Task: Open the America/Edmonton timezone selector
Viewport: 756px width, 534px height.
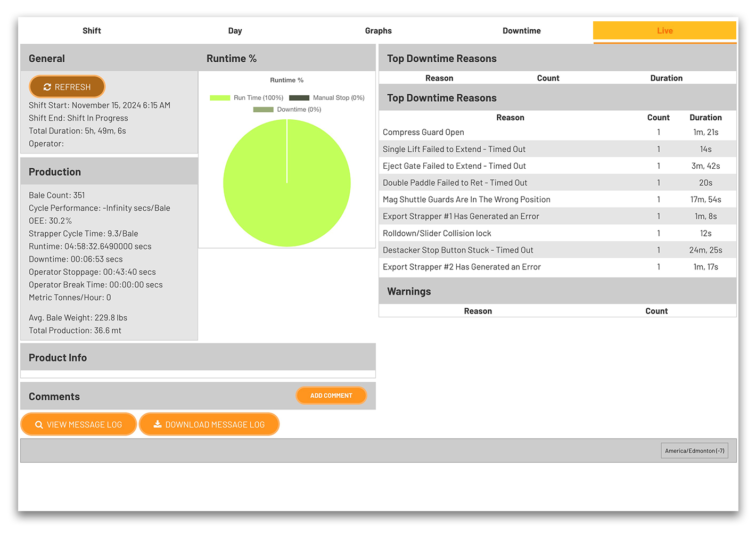Action: pyautogui.click(x=694, y=450)
